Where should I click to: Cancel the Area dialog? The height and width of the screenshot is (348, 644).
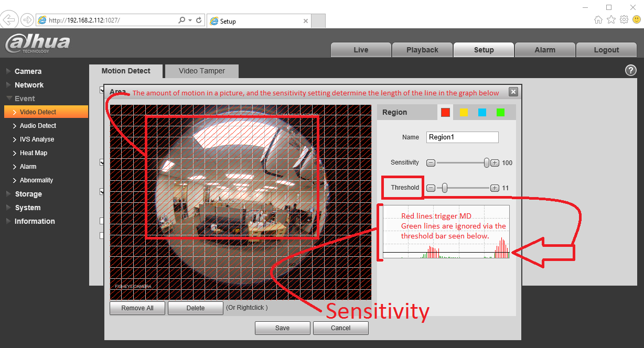coord(341,328)
